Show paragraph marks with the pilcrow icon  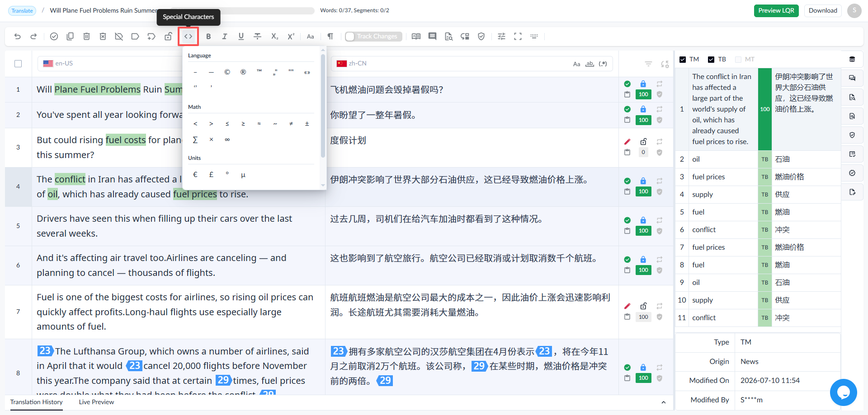click(330, 37)
